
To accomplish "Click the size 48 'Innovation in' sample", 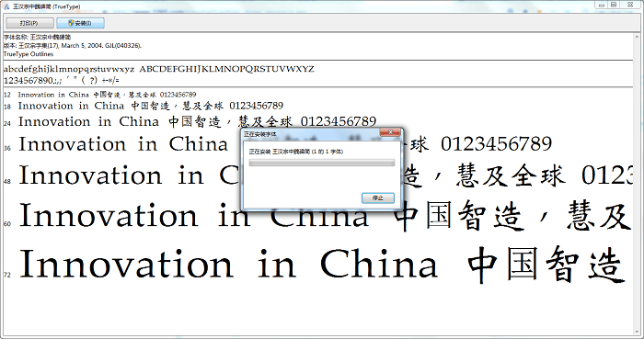I will pyautogui.click(x=111, y=175).
